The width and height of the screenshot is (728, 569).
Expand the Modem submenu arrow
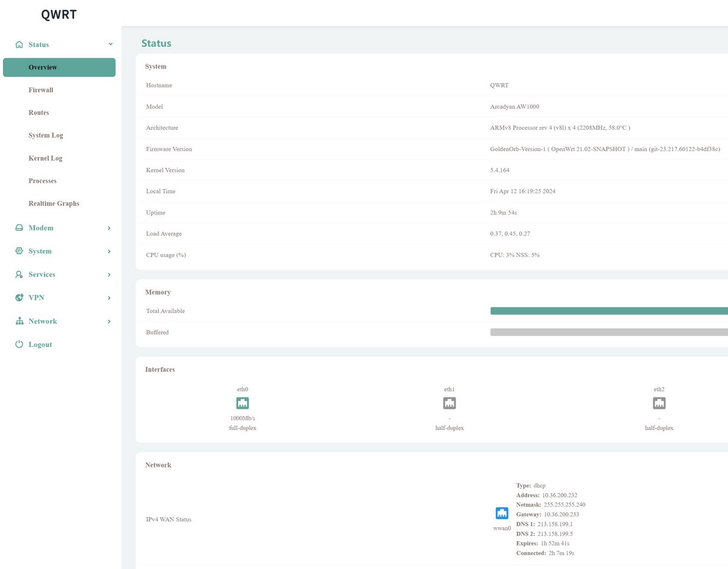[x=109, y=228]
